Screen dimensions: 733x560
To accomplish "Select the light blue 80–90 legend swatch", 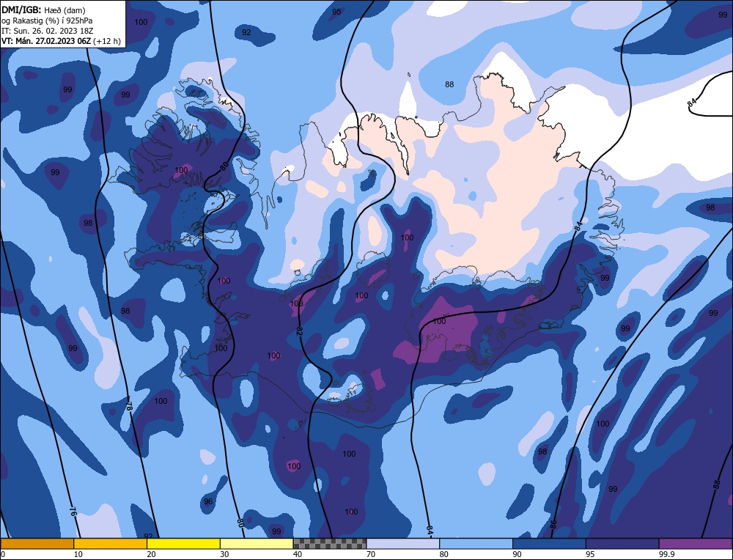I will tap(476, 544).
